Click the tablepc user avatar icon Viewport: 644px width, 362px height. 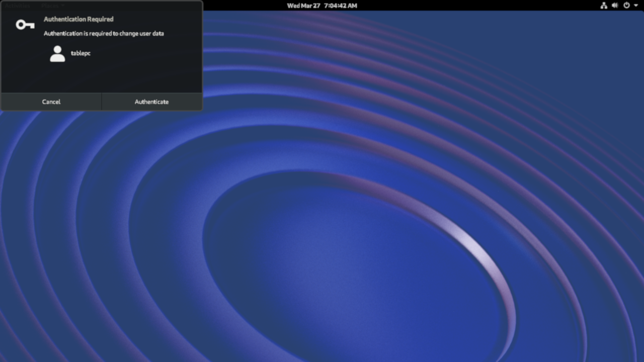click(x=57, y=54)
